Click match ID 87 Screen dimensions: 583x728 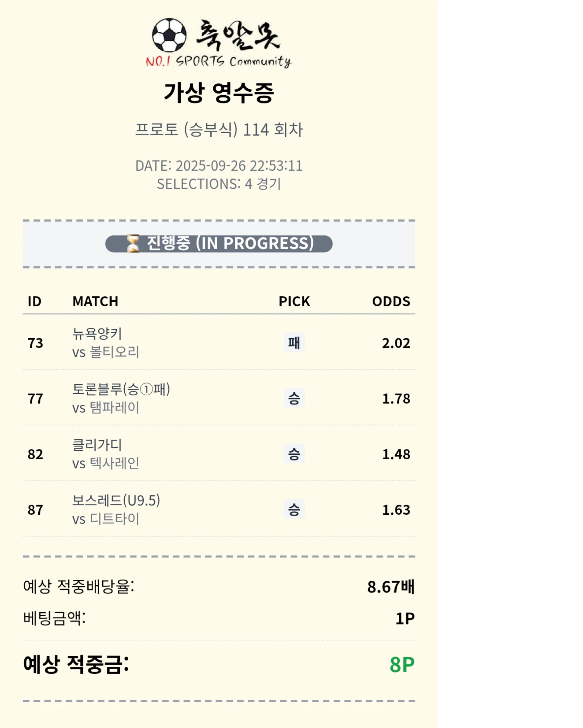(x=36, y=510)
